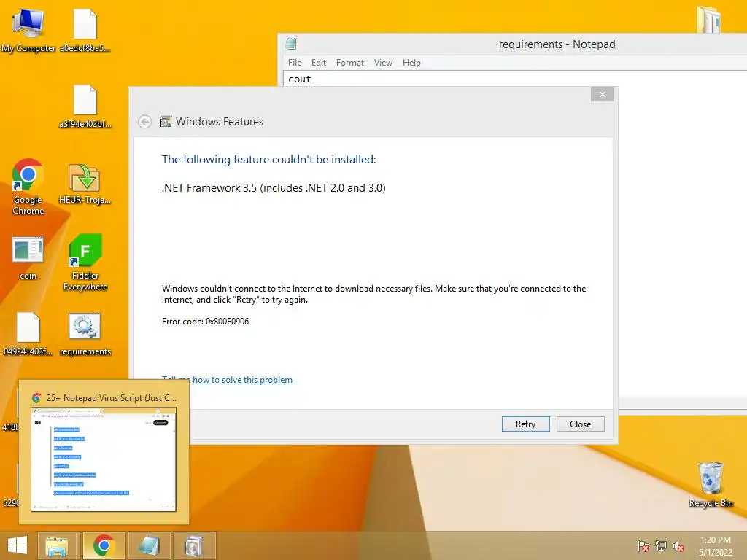The height and width of the screenshot is (560, 747).
Task: Open File Explorer from the taskbar
Action: (57, 545)
